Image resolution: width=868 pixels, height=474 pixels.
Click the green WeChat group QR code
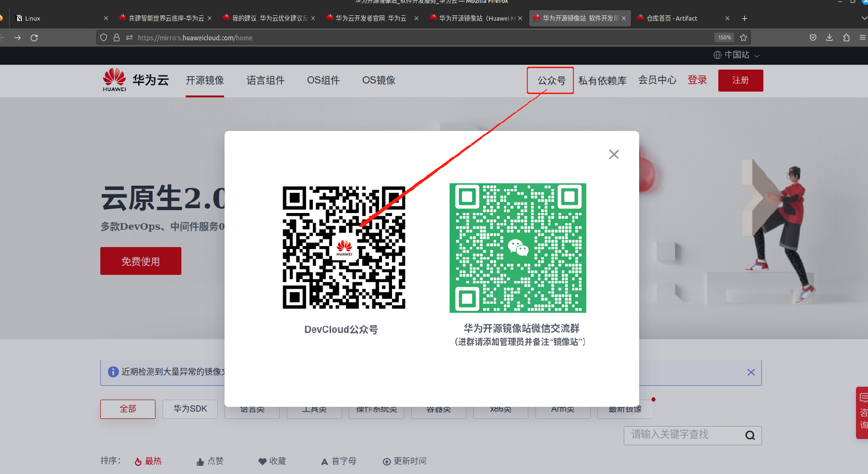(518, 248)
